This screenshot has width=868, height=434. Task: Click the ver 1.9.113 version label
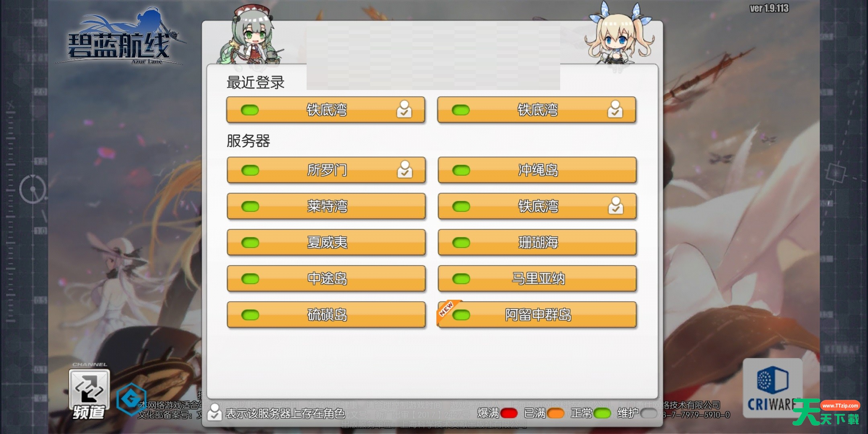click(769, 8)
